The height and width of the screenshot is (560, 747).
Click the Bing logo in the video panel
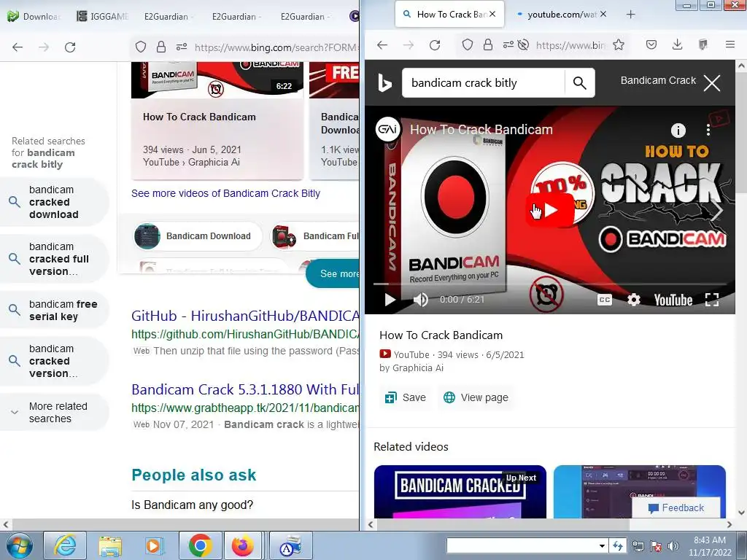click(x=384, y=83)
